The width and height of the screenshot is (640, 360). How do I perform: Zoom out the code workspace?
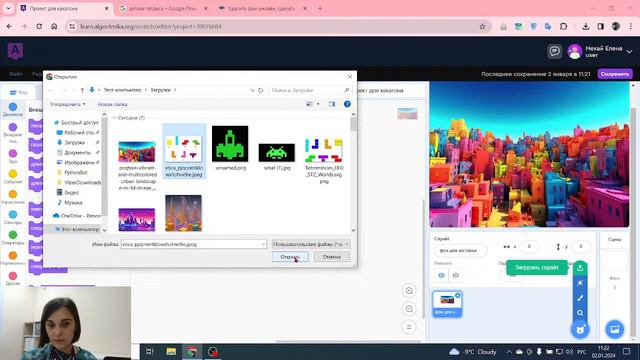[409, 309]
